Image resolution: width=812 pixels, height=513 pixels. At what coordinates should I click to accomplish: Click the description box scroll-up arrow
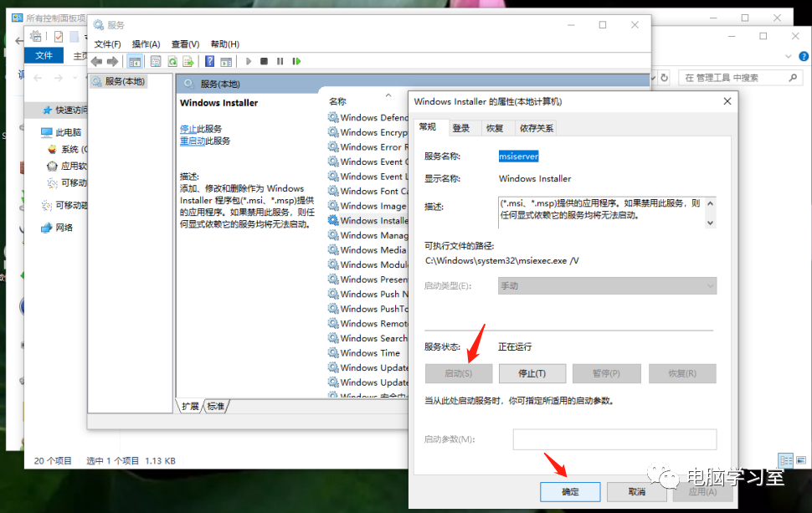click(711, 203)
